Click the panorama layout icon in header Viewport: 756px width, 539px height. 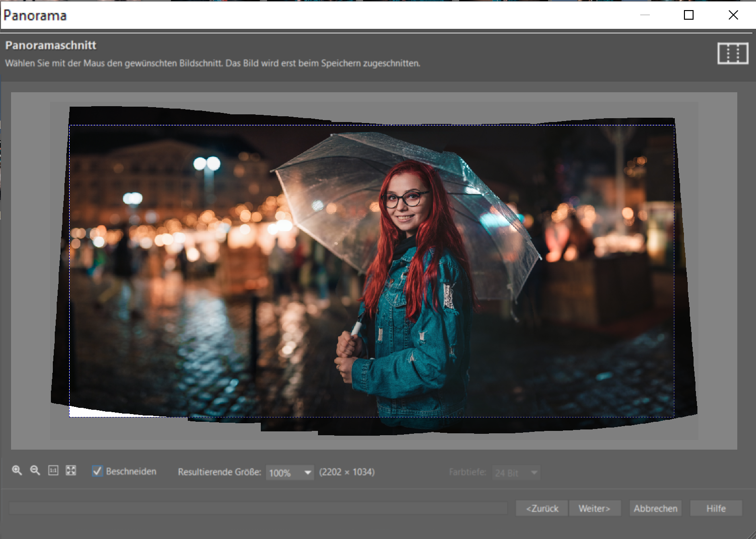[x=732, y=53]
